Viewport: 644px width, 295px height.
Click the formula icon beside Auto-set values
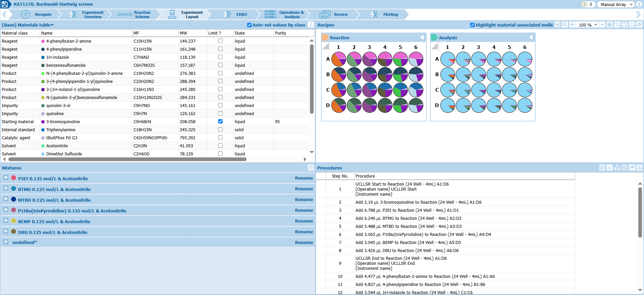[311, 25]
